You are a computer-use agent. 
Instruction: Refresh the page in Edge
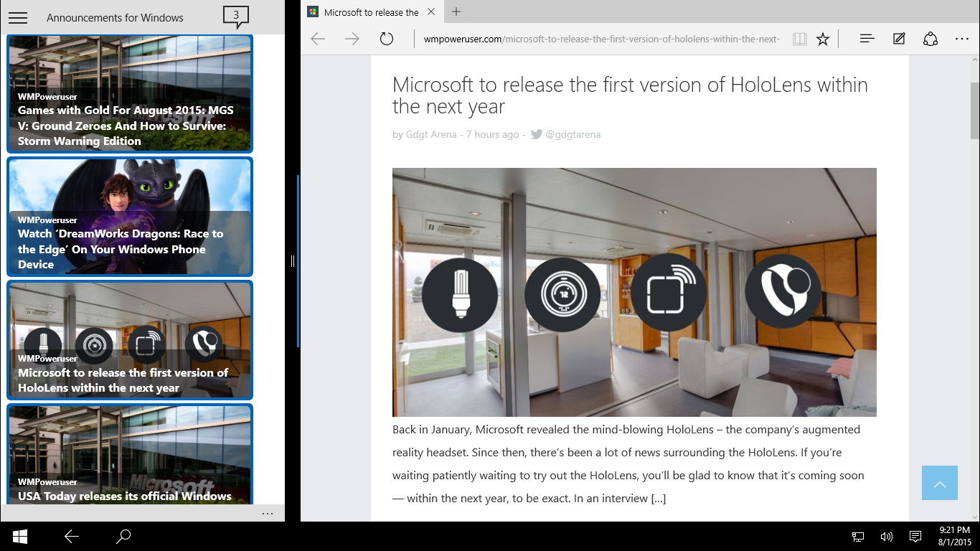387,39
